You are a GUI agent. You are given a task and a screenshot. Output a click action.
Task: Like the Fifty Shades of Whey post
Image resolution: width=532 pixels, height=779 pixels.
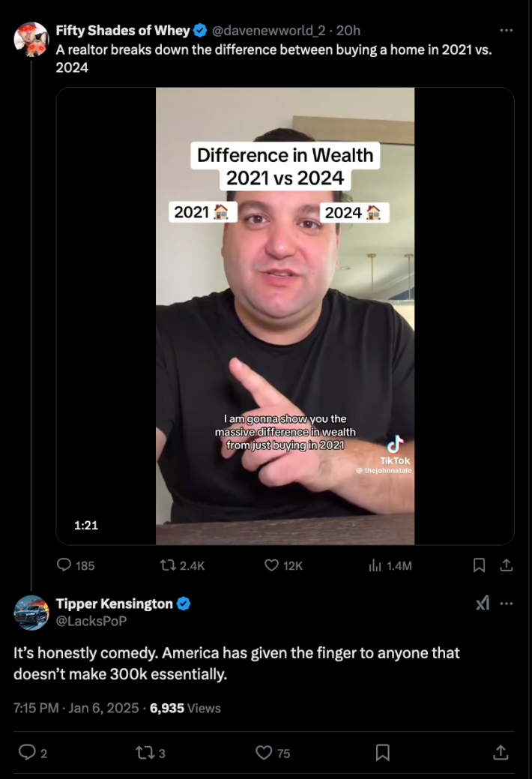(x=272, y=565)
